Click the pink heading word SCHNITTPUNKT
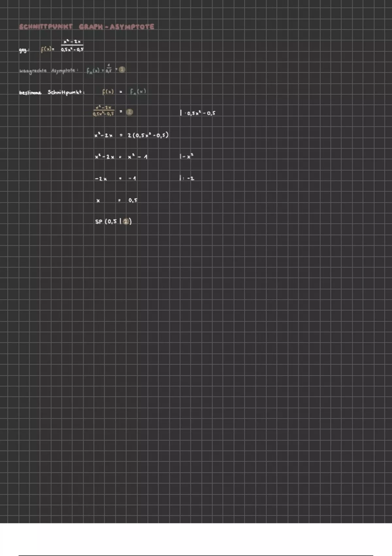Viewport: 392px width, 556px height. point(45,27)
